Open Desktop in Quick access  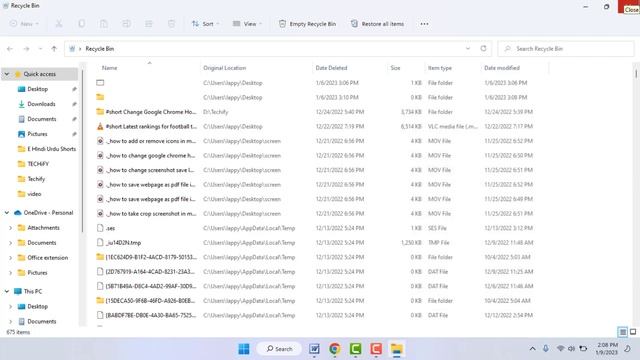pyautogui.click(x=38, y=89)
